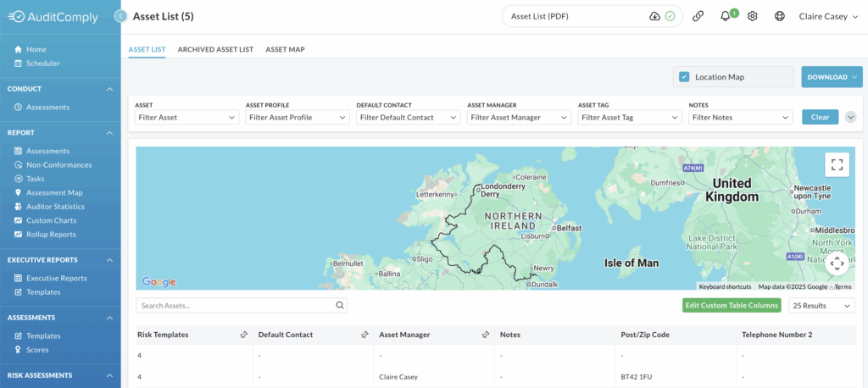
Task: Switch to the Archived Asset List tab
Action: click(x=215, y=49)
